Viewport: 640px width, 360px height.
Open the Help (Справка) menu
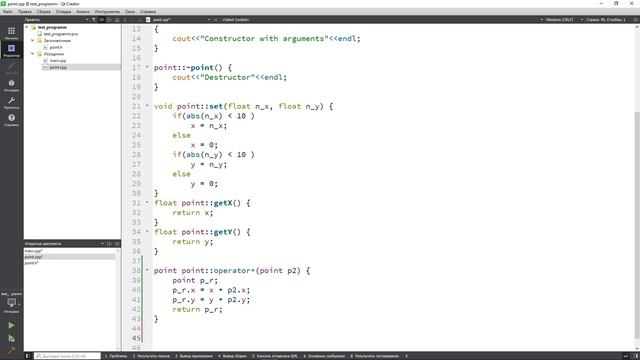pos(148,11)
